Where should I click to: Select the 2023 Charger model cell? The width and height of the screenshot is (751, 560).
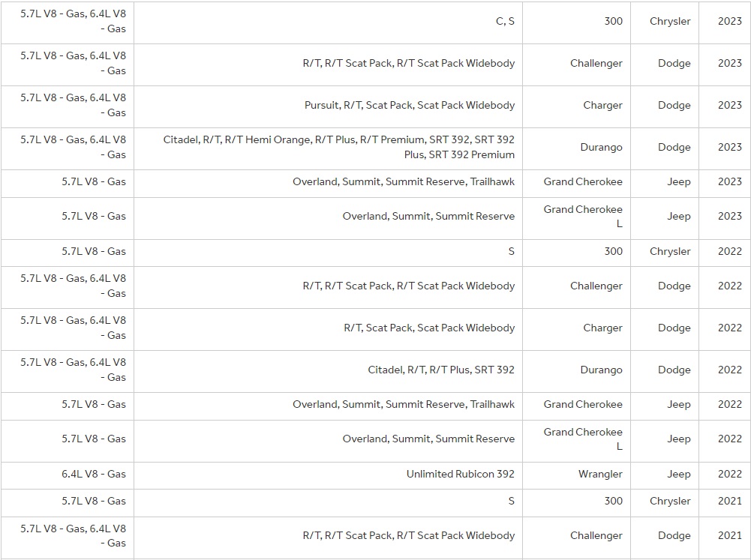(602, 105)
